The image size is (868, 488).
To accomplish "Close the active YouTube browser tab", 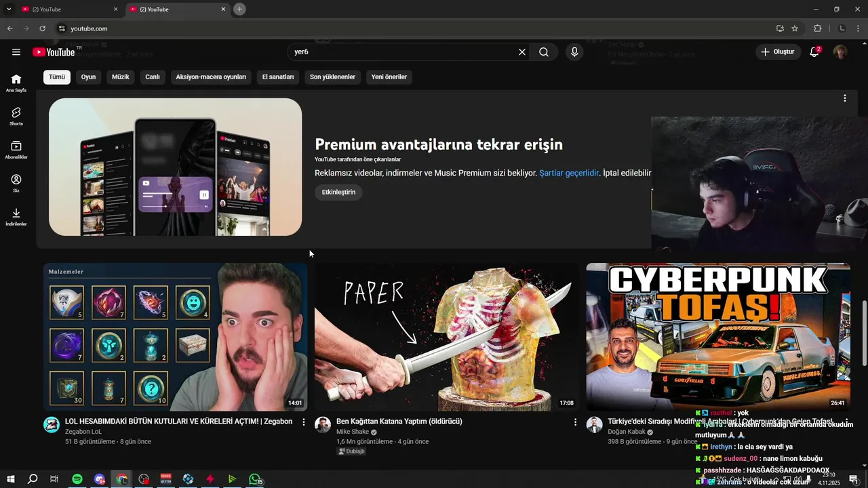I will pos(223,9).
